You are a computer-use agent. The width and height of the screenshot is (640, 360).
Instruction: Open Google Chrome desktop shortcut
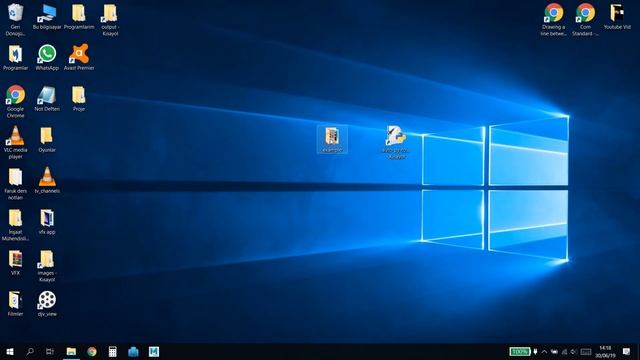(x=16, y=102)
